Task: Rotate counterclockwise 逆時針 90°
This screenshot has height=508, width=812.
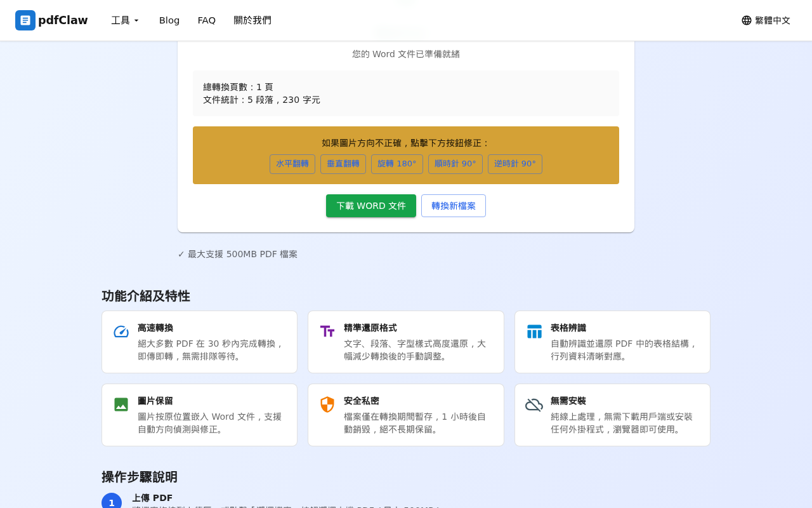Action: [514, 164]
